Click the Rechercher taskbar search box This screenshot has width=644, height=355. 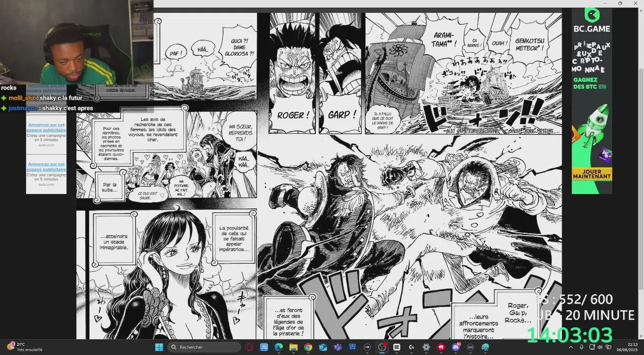tap(204, 347)
